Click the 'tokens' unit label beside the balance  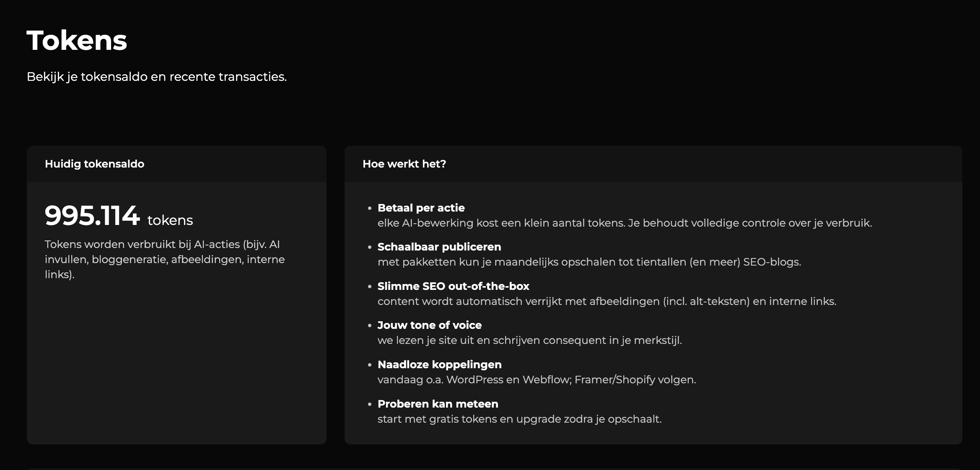[170, 220]
